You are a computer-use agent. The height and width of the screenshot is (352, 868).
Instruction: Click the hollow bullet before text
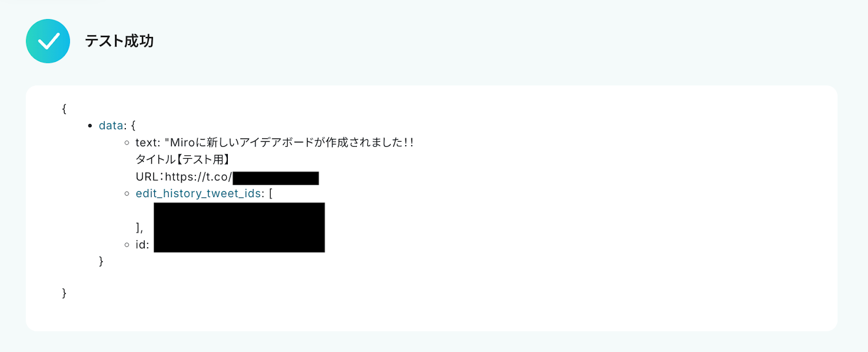pyautogui.click(x=127, y=143)
